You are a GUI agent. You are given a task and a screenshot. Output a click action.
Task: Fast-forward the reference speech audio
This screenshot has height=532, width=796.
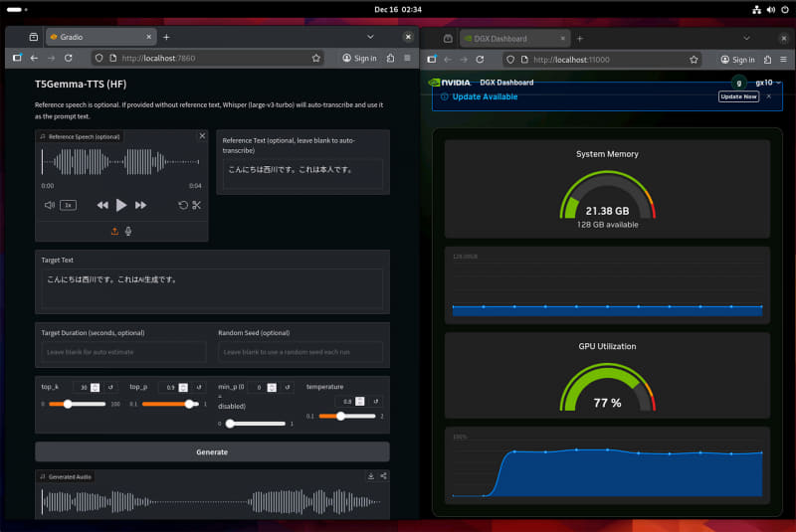(140, 205)
